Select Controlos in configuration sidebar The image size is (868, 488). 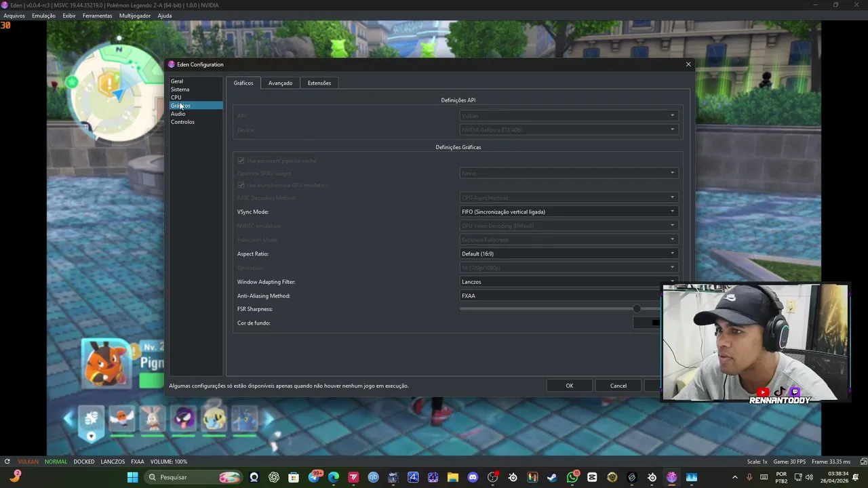(196, 122)
